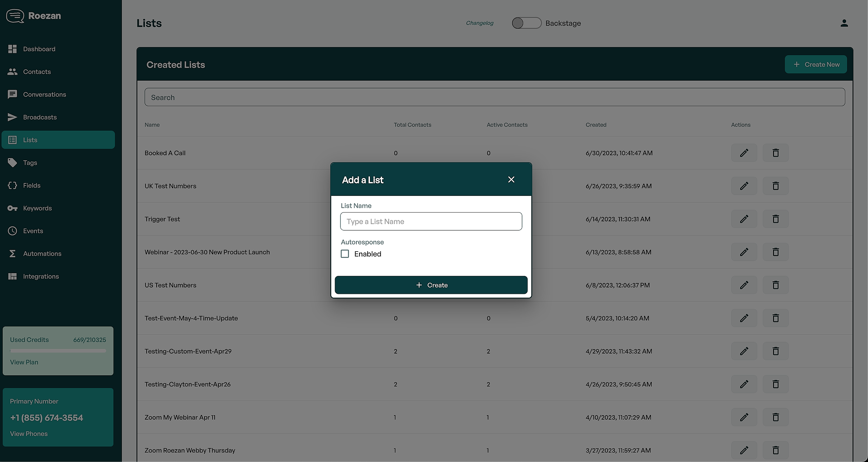
Task: Edit the Testing-Custom-Event-Apr29 list
Action: tap(744, 351)
